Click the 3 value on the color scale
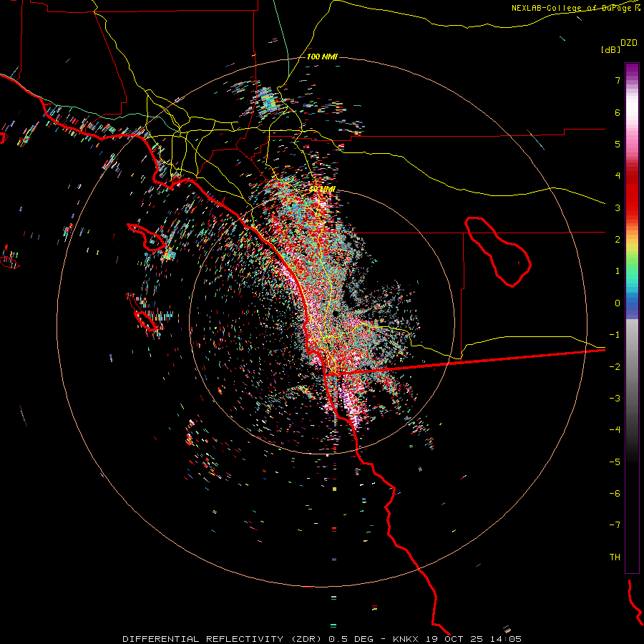The height and width of the screenshot is (644, 644). coord(618,208)
